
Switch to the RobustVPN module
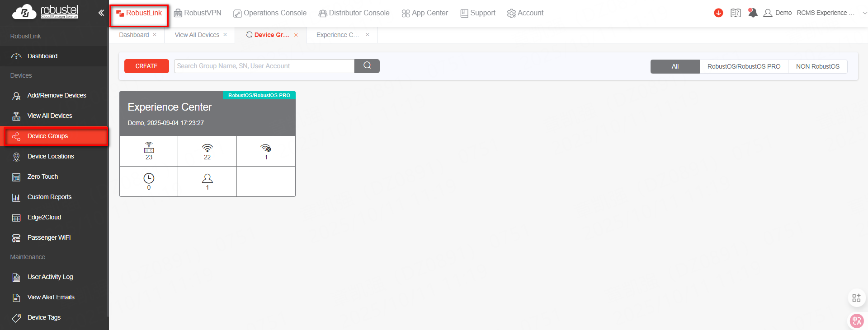pos(198,13)
